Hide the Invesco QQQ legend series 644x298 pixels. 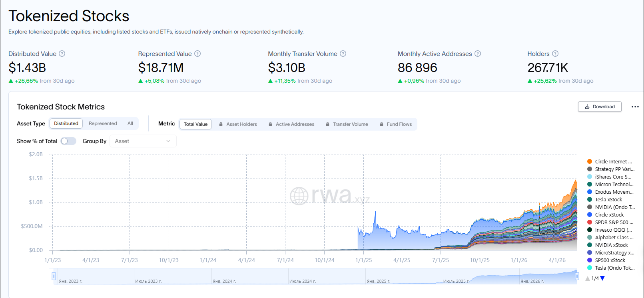tap(610, 230)
